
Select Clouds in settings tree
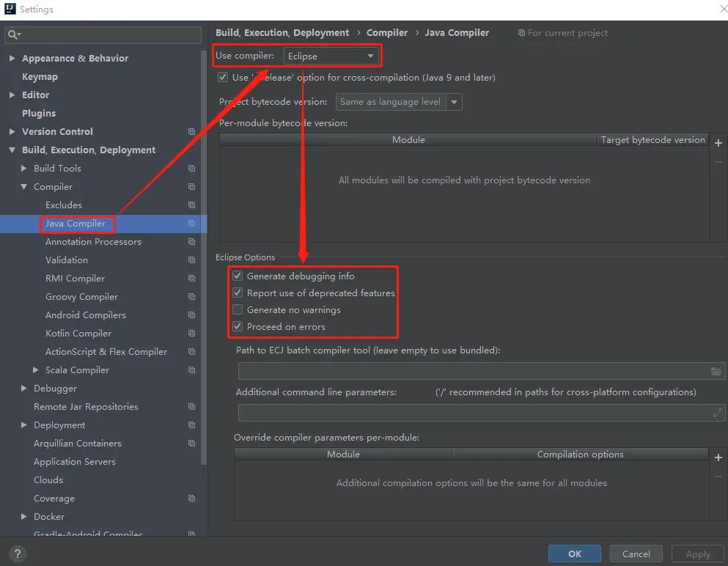point(48,479)
